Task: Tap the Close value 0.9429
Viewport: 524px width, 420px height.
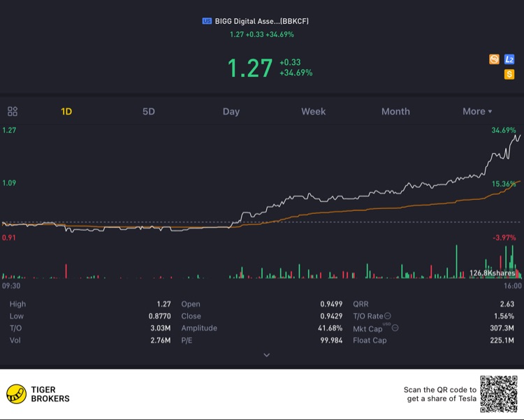Action: 331,316
